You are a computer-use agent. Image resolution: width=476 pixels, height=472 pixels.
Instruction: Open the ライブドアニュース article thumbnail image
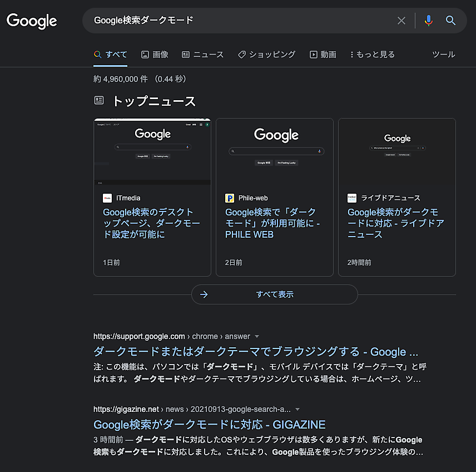coord(397,151)
